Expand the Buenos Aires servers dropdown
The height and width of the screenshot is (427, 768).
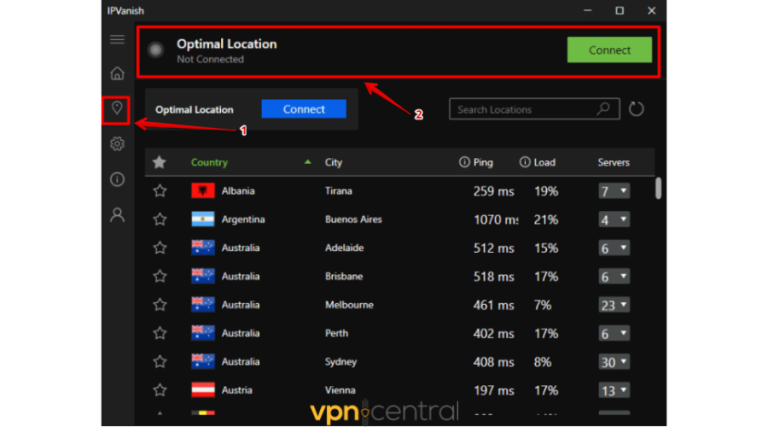pos(614,219)
